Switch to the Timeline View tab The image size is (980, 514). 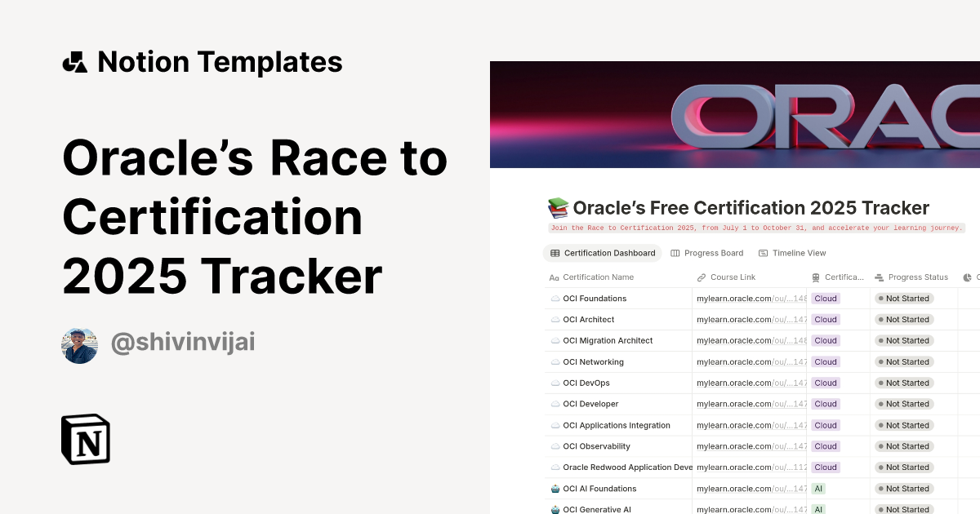(x=799, y=253)
